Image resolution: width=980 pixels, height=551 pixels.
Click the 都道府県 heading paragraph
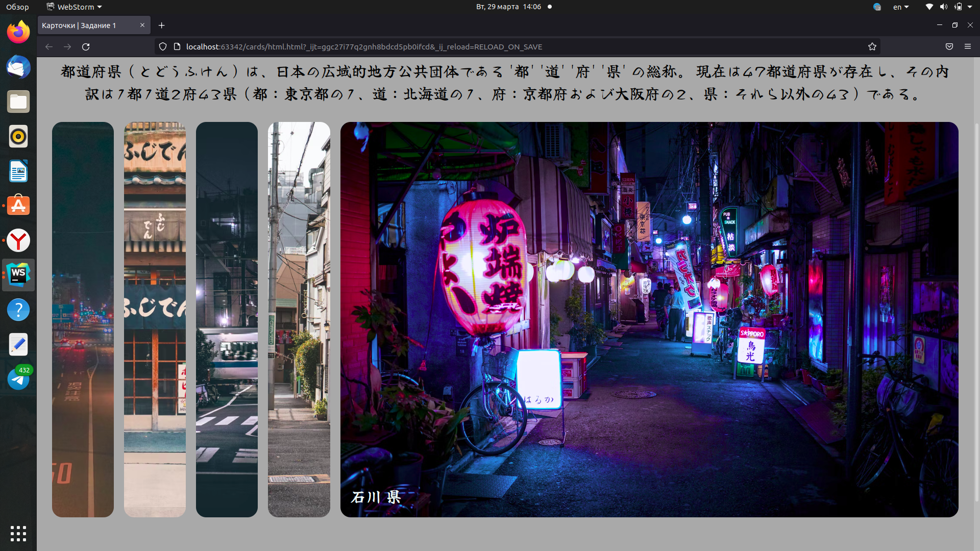tap(505, 83)
